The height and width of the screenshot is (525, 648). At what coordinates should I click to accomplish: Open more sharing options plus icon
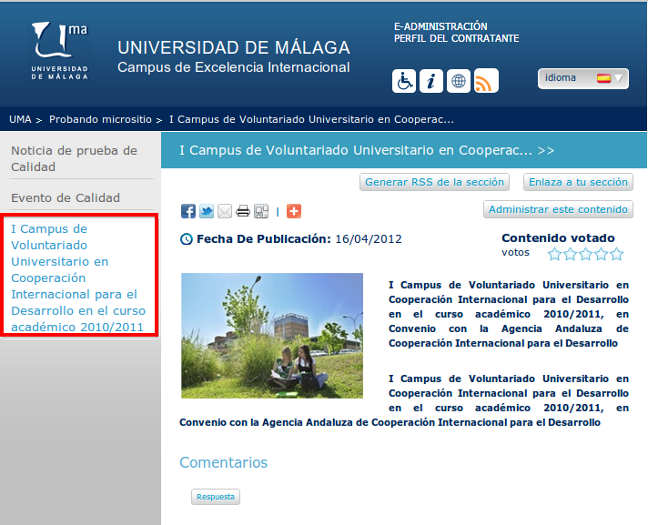294,211
